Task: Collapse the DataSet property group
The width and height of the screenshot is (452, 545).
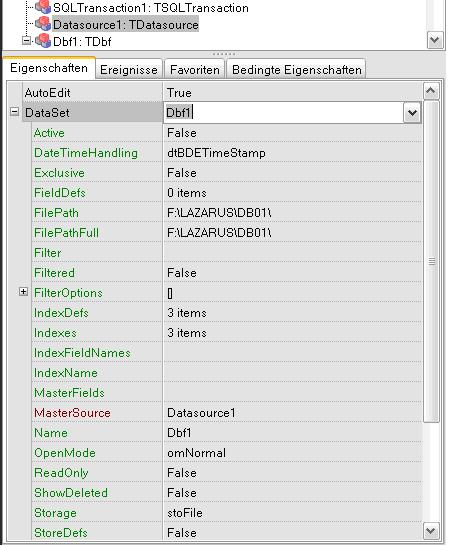Action: (x=14, y=112)
